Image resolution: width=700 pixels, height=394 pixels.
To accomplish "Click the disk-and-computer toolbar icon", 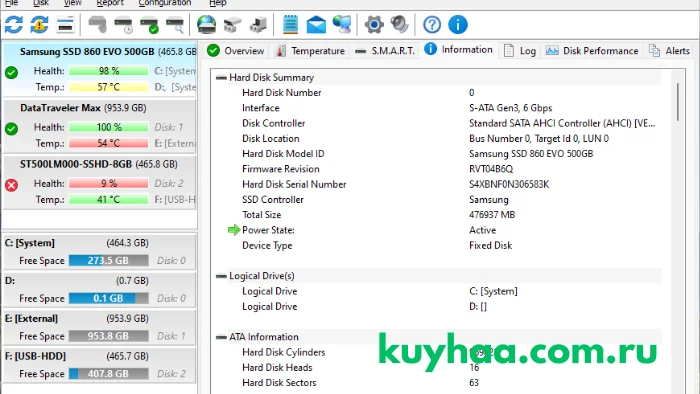I will coord(258,25).
